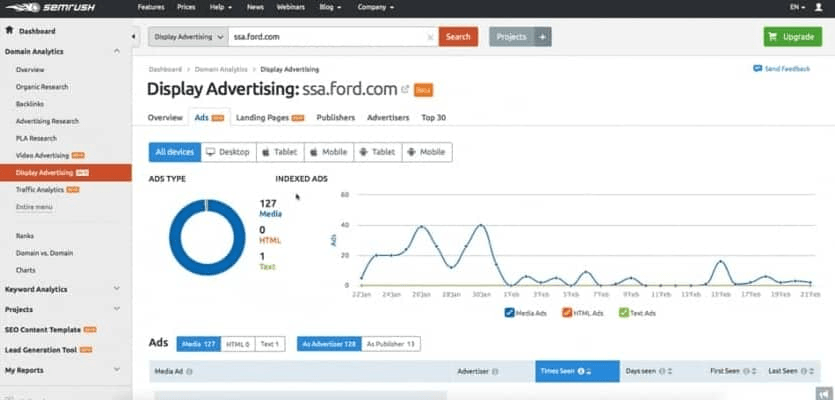Click the Entire menu link
835x400 pixels.
pos(34,207)
